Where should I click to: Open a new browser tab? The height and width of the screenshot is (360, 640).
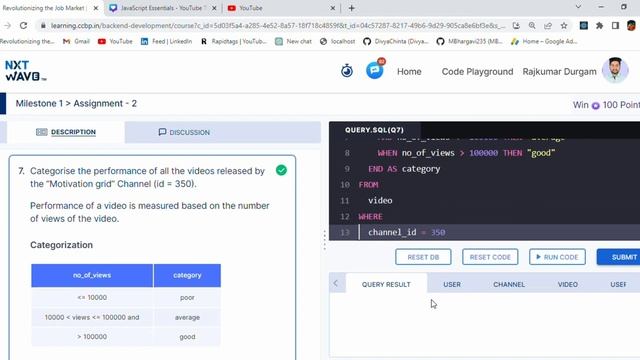(x=351, y=8)
